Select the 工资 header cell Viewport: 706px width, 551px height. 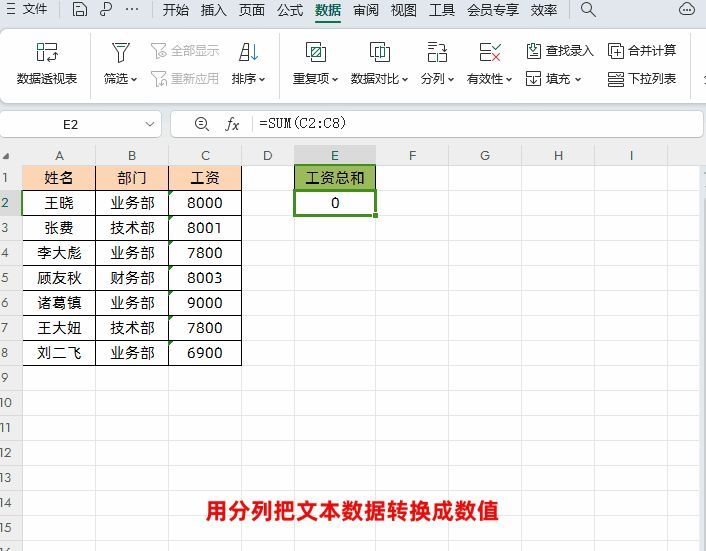pyautogui.click(x=205, y=178)
